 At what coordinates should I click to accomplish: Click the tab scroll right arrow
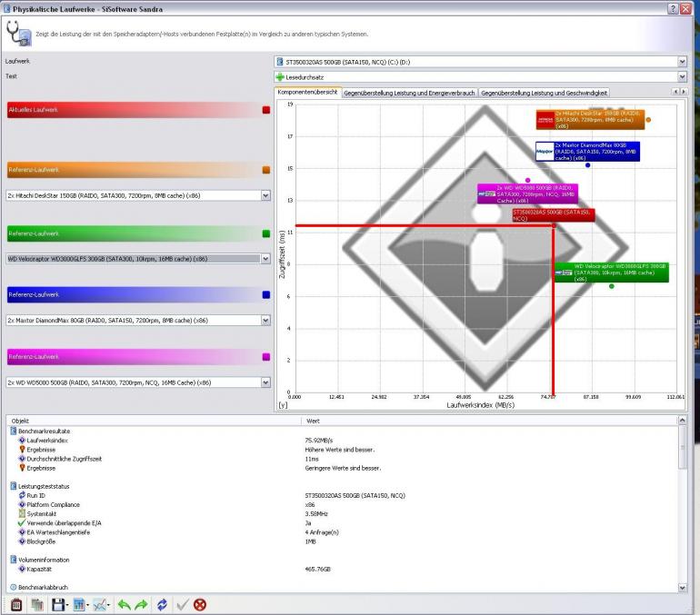pos(684,92)
